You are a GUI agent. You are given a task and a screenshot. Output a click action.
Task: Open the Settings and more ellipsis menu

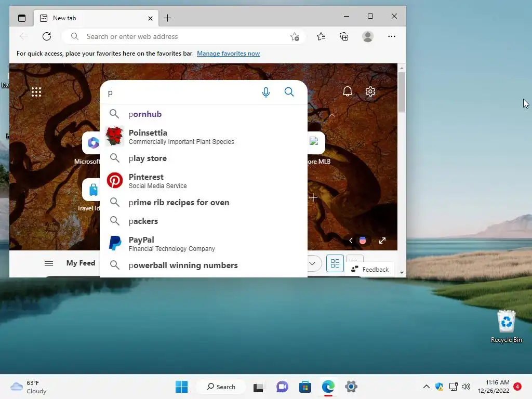click(392, 36)
